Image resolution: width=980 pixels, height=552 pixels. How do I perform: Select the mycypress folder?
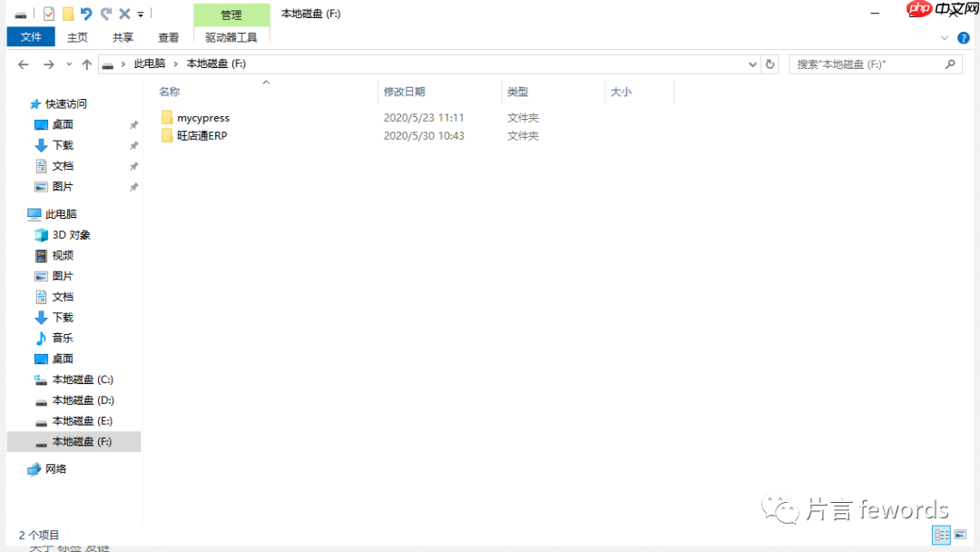click(203, 117)
